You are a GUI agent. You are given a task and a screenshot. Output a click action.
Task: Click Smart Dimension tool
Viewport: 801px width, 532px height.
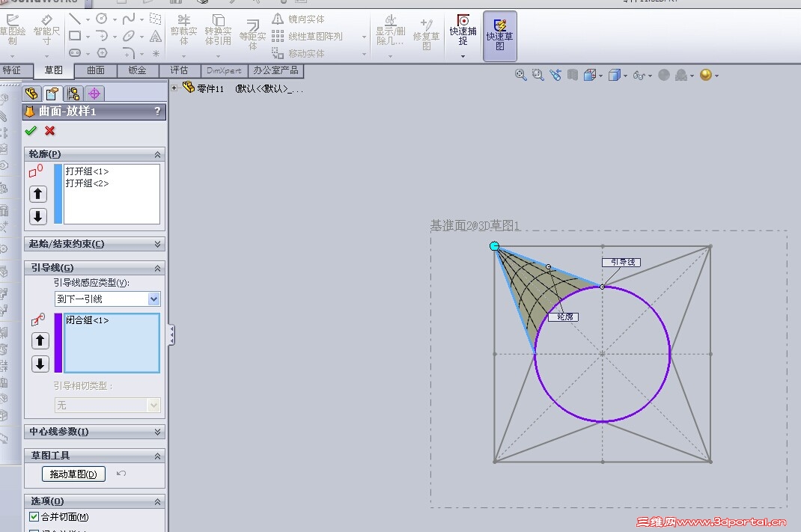pos(46,31)
